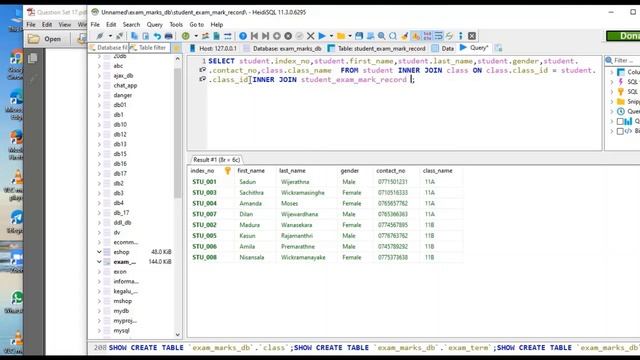Viewport: 640px width, 360px height.
Task: Collapse the eshop database node
Action: (99, 252)
